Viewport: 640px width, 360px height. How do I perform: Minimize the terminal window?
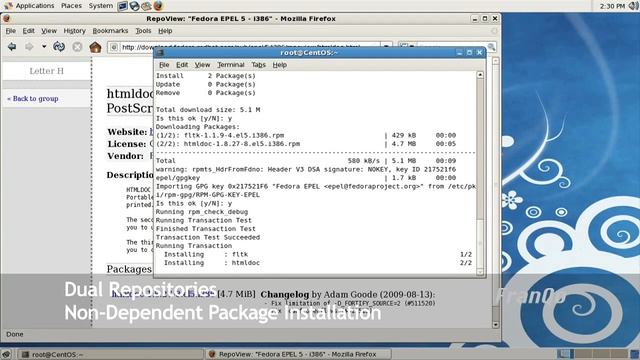[460, 52]
